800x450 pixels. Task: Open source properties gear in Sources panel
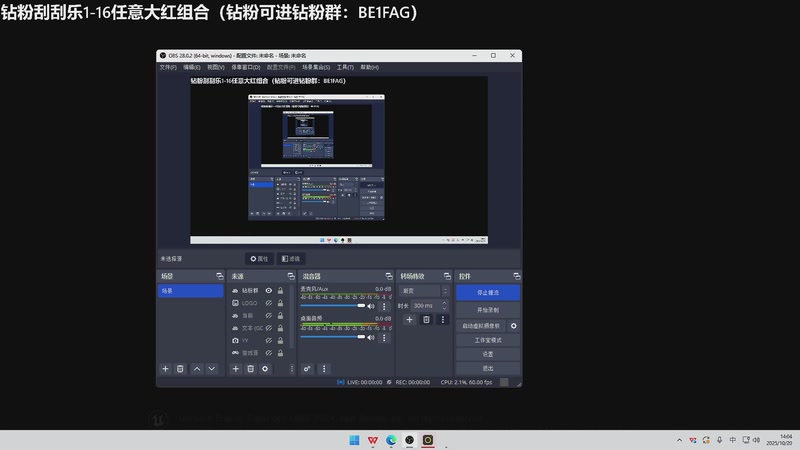click(265, 369)
